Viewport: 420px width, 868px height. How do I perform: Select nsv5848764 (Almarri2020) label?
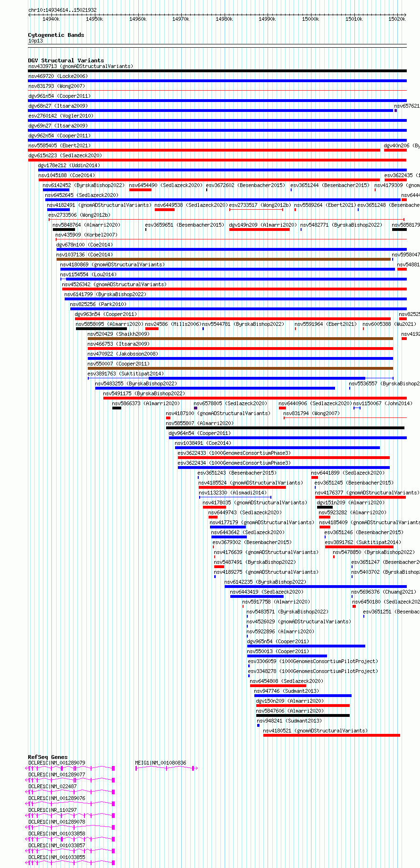(x=86, y=225)
